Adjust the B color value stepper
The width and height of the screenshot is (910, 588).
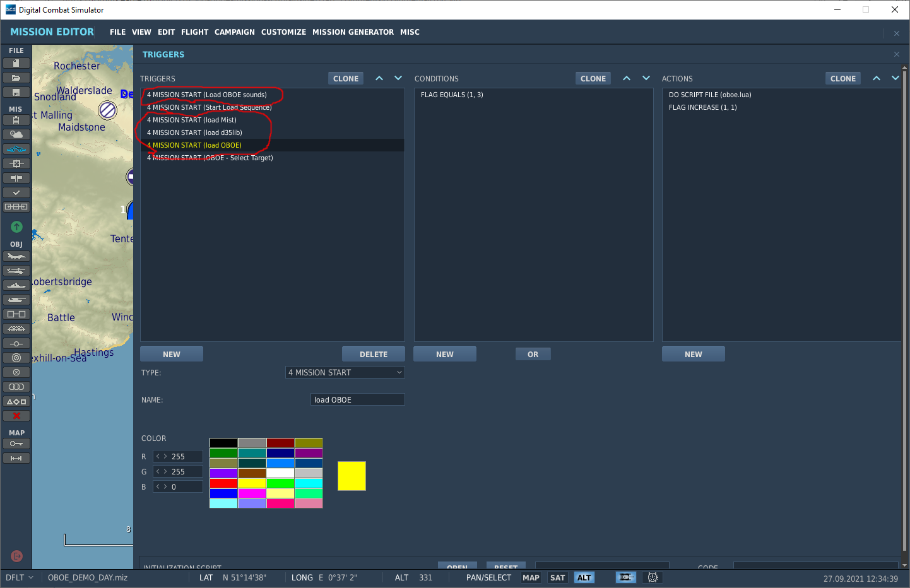pos(162,486)
